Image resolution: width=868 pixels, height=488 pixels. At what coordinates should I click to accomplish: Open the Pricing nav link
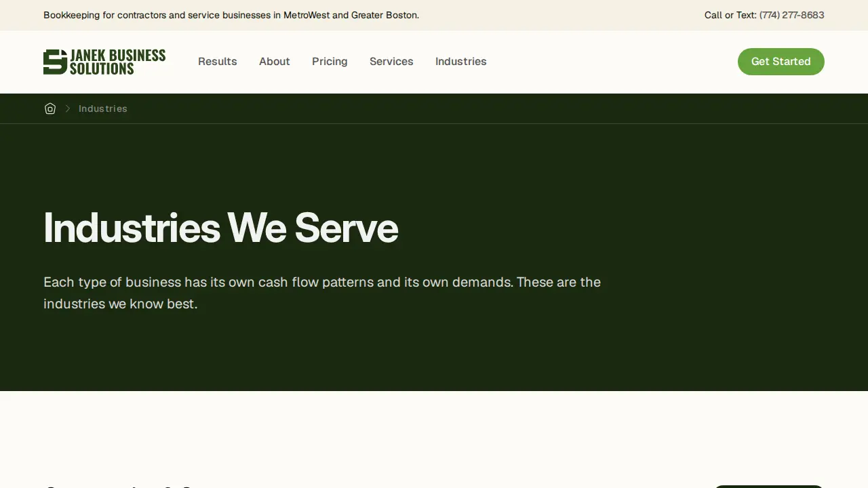[x=330, y=62]
